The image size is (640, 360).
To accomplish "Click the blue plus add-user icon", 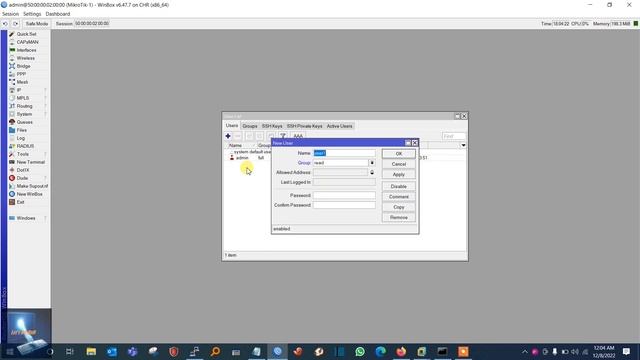I will click(x=228, y=136).
